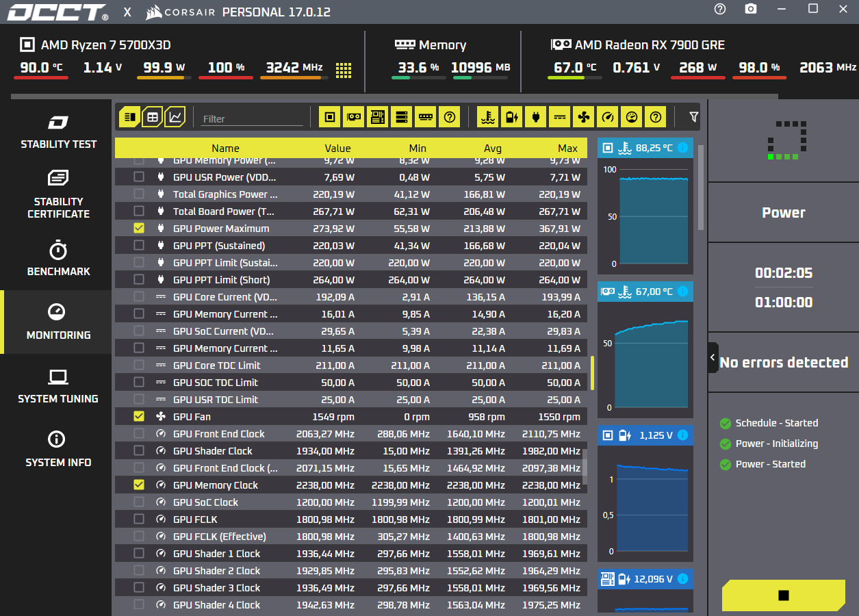Select the GPU Core Current row name
The height and width of the screenshot is (616, 859).
[225, 296]
